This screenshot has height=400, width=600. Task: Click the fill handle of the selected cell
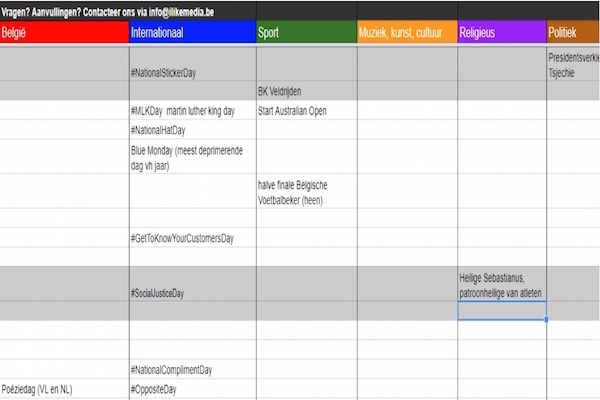point(546,320)
